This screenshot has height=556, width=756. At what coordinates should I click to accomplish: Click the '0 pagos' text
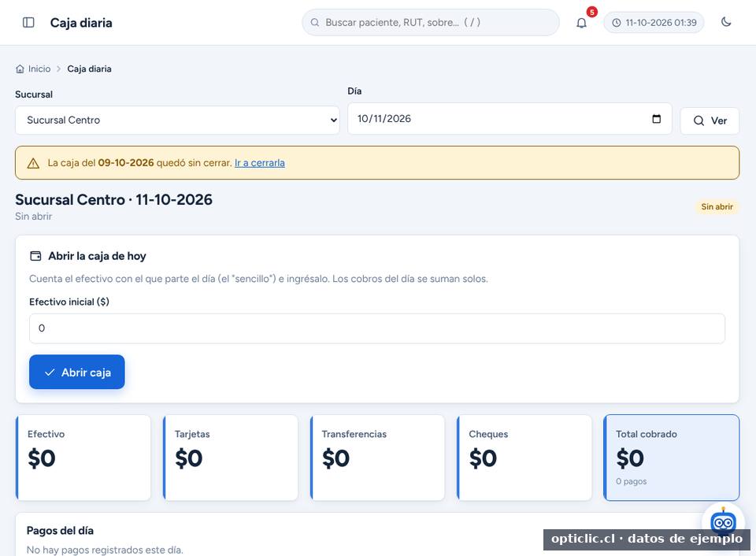click(631, 481)
